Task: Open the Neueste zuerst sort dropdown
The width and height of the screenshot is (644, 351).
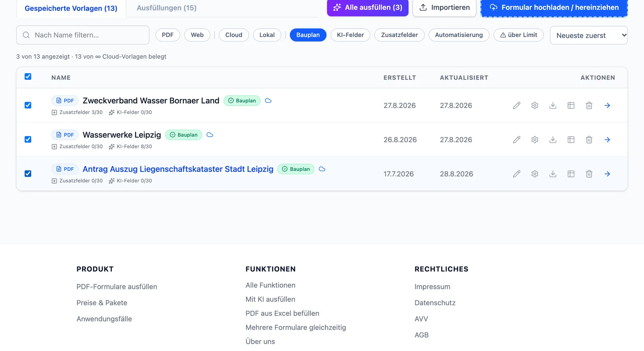Action: [x=588, y=35]
